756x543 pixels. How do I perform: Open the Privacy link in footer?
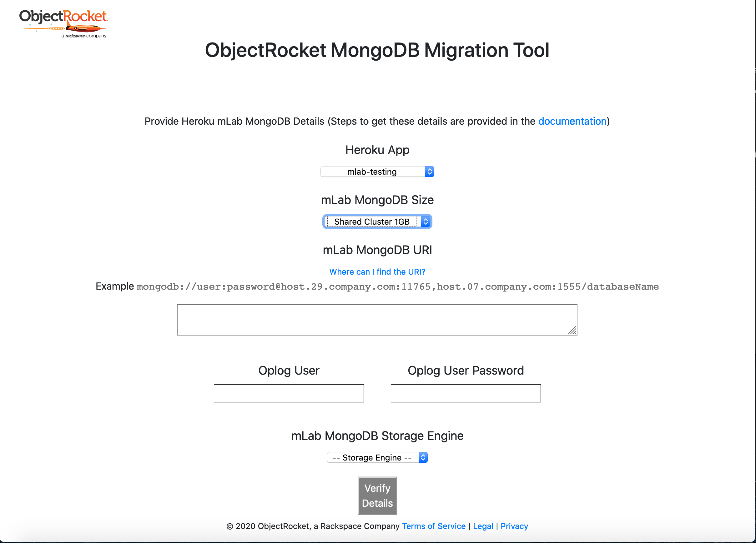coord(514,526)
